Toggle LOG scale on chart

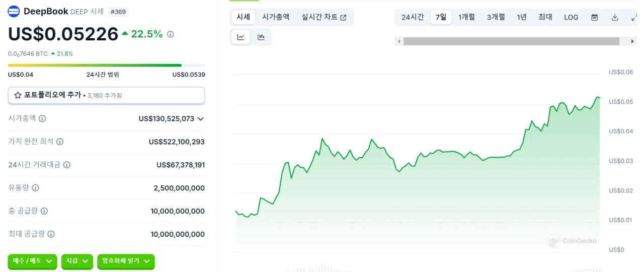tap(571, 17)
